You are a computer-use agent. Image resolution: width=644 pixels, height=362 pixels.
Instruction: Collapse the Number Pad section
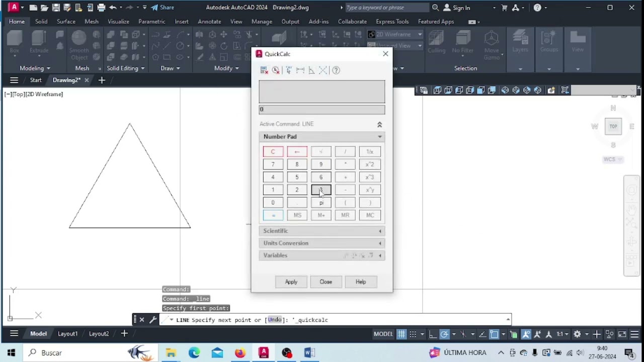tap(322, 137)
